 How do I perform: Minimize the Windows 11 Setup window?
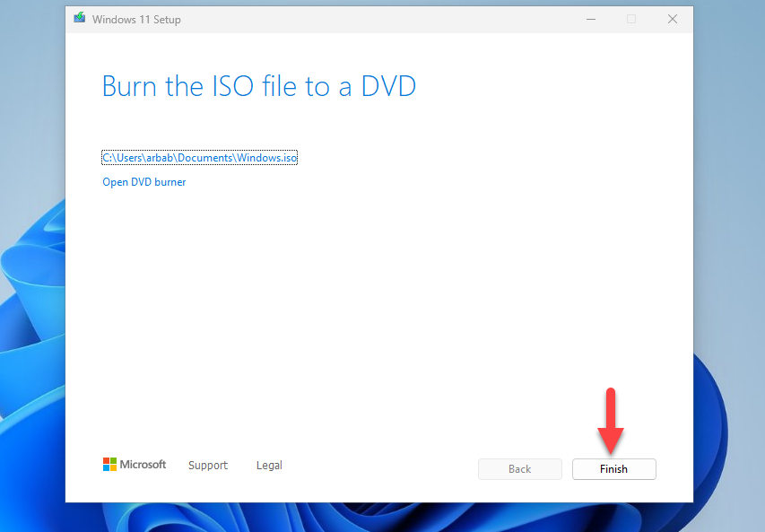click(591, 19)
